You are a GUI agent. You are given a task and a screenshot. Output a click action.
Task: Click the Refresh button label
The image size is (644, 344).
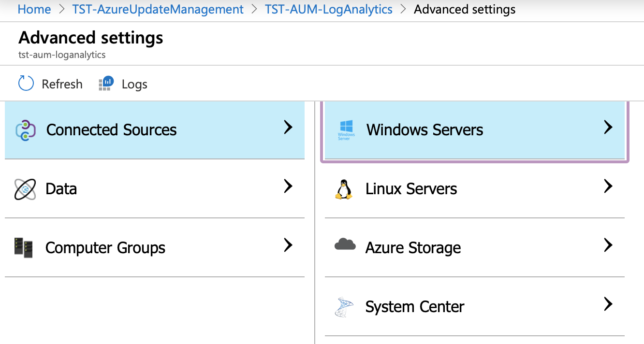click(62, 84)
